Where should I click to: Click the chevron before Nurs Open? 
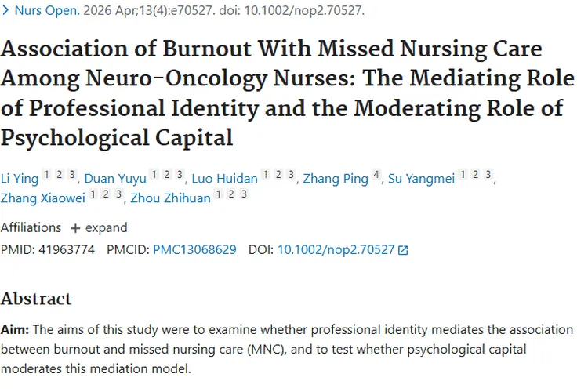point(6,12)
